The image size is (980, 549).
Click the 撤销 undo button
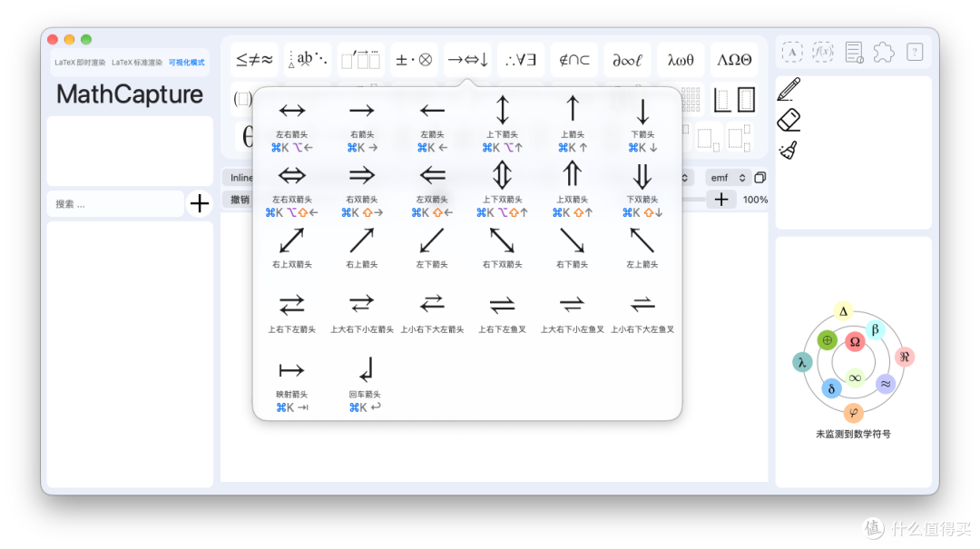240,200
